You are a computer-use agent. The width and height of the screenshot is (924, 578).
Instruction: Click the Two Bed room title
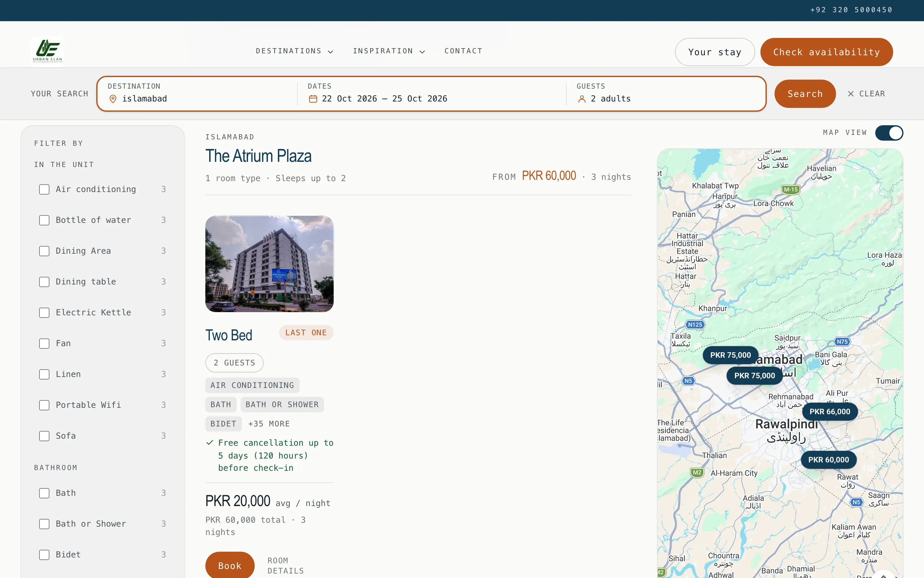point(229,335)
